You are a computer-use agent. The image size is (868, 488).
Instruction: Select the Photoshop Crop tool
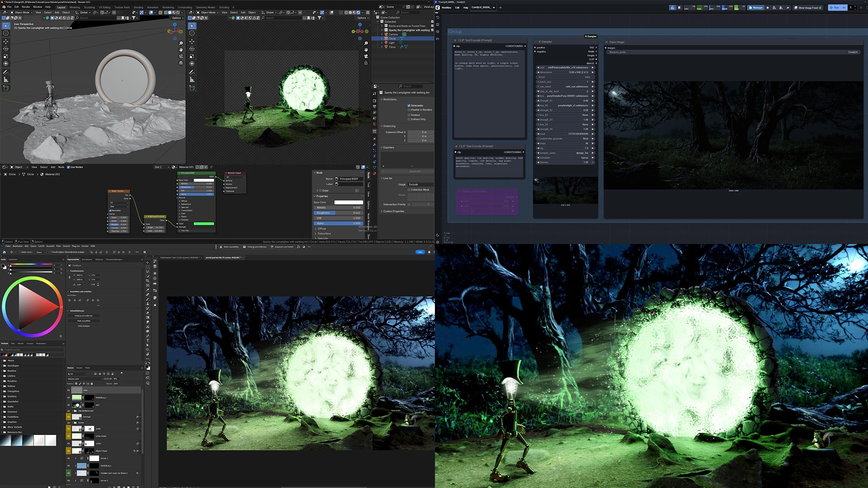pos(147,281)
